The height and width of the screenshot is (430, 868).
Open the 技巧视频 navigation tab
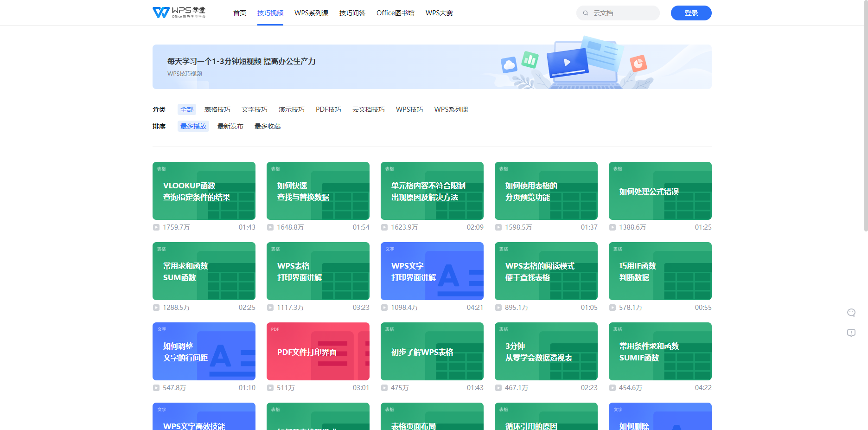[x=270, y=13]
